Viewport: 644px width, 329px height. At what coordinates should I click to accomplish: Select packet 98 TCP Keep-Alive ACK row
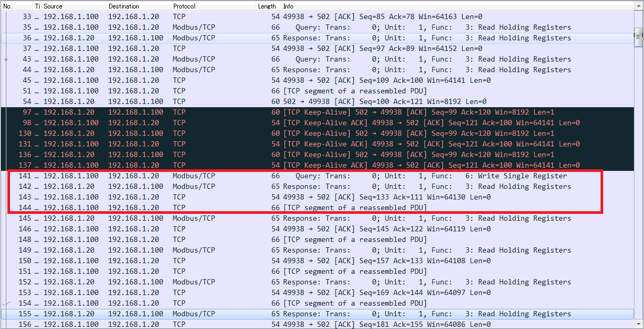click(x=317, y=123)
